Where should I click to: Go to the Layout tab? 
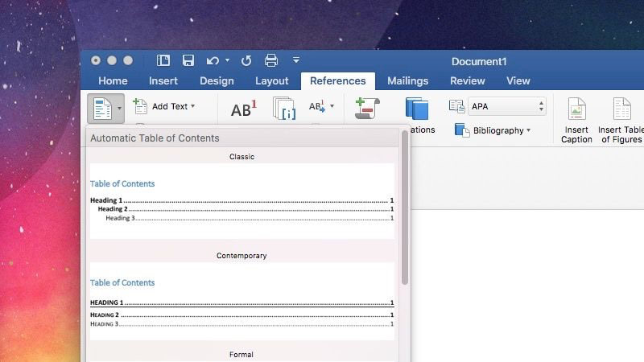pyautogui.click(x=271, y=80)
